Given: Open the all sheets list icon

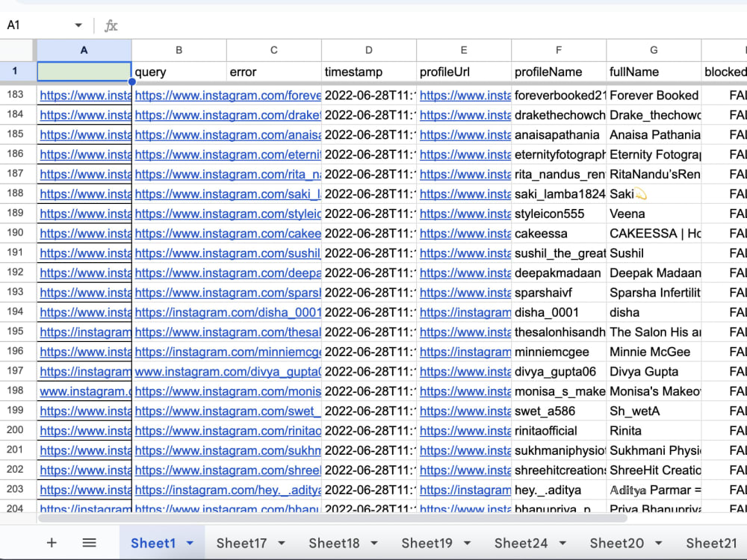Looking at the screenshot, I should (x=89, y=543).
